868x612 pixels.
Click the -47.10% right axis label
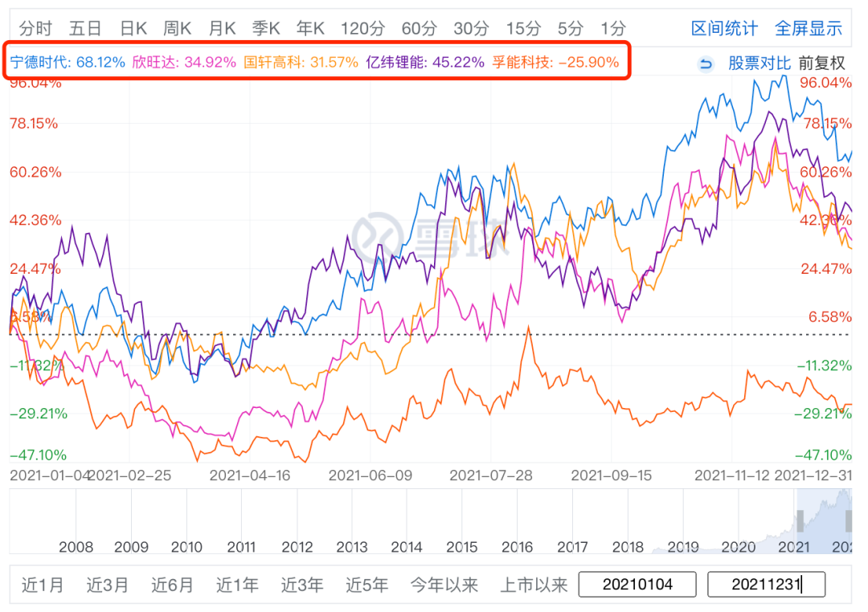tap(823, 455)
